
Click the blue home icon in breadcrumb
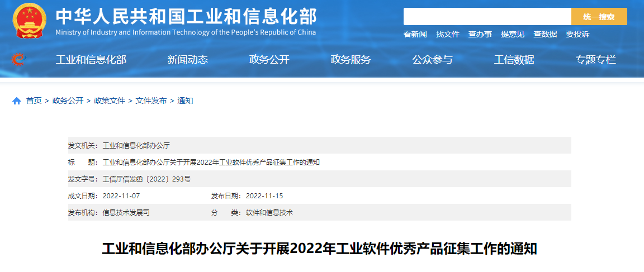tap(17, 101)
